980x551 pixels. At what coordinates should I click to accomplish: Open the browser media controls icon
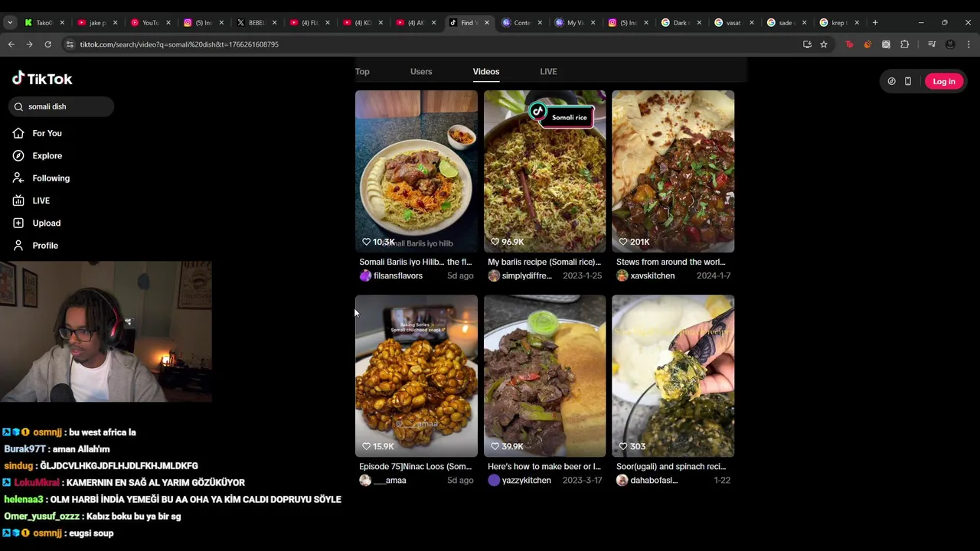tap(932, 44)
